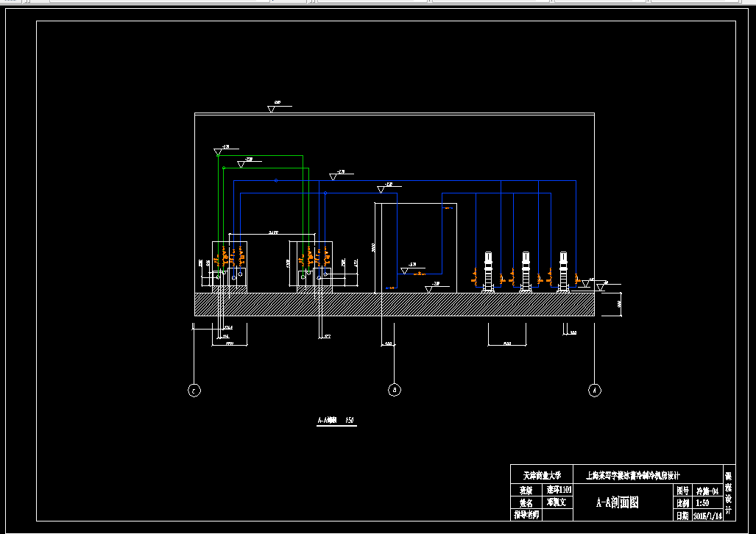Image resolution: width=756 pixels, height=534 pixels.
Task: Select the hatched concrete floor slab
Action: [x=395, y=305]
